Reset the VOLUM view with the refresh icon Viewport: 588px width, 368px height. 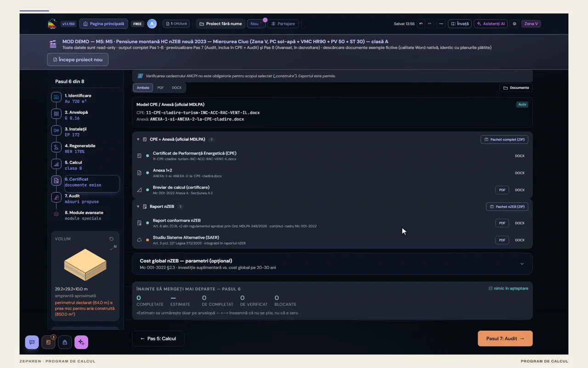(x=111, y=239)
